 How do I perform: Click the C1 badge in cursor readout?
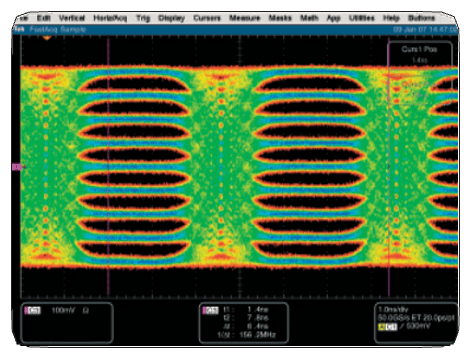[x=211, y=310]
